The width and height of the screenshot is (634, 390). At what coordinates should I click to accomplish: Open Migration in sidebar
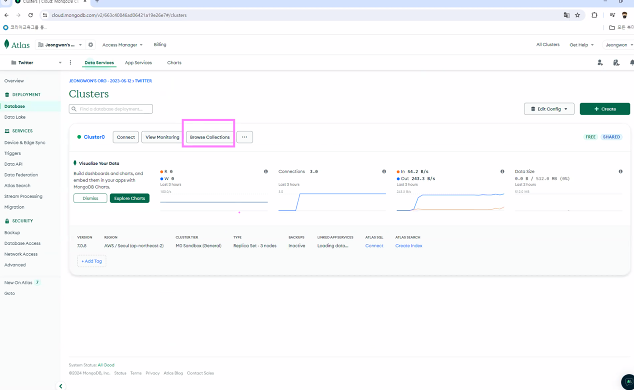tap(14, 207)
